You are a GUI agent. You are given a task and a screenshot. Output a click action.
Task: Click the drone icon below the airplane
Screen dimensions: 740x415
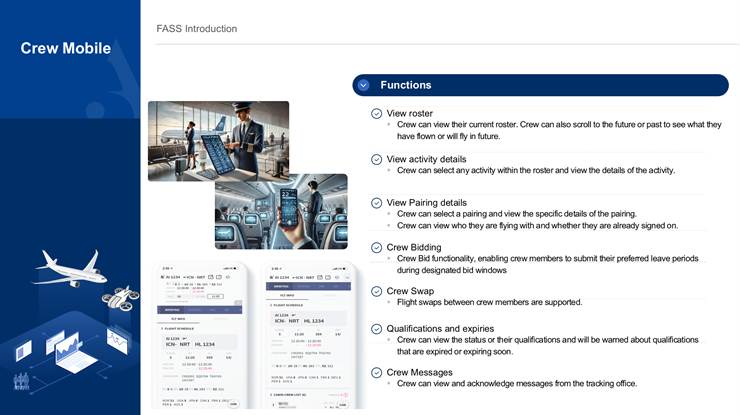pyautogui.click(x=122, y=297)
